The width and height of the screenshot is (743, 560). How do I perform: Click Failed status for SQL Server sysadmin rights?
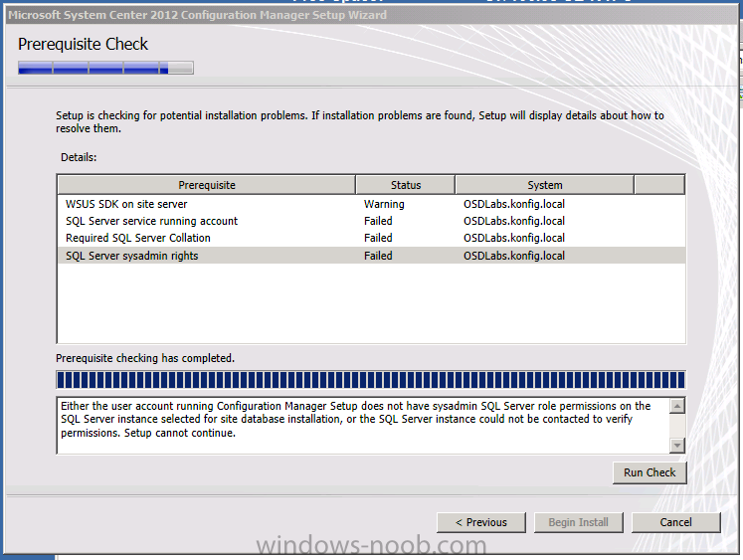tap(378, 256)
